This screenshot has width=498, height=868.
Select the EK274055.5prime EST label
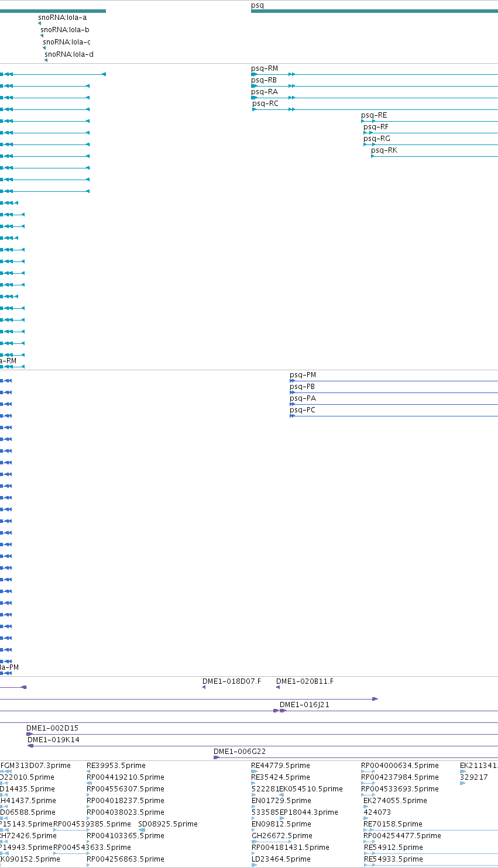point(395,801)
